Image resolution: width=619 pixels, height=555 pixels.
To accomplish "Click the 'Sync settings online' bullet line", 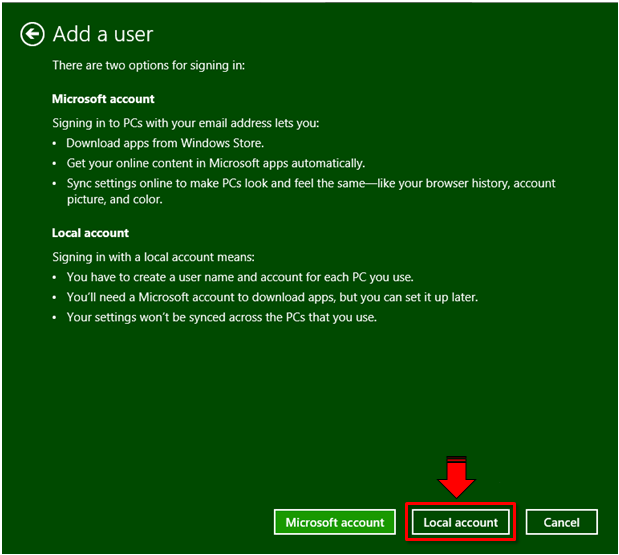I will (x=310, y=184).
